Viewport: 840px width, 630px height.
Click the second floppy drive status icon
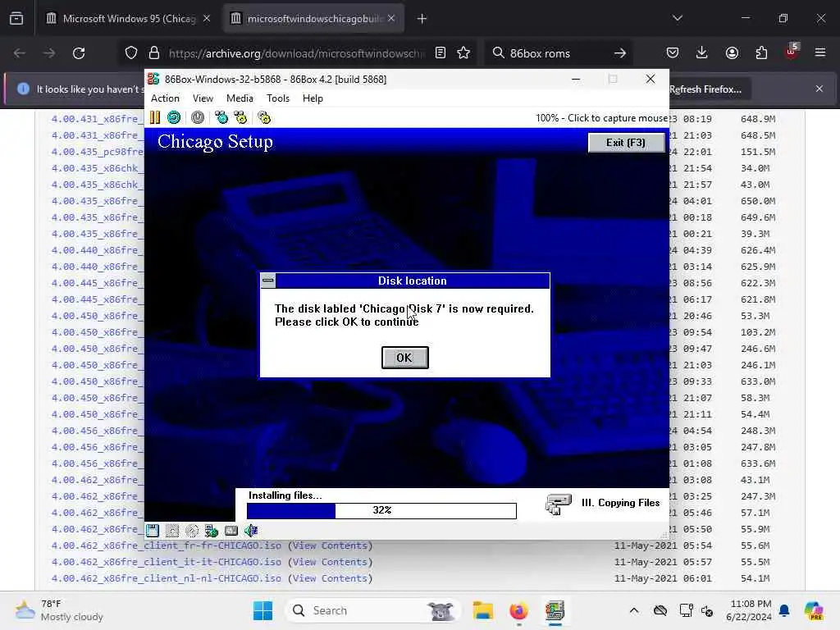(172, 531)
